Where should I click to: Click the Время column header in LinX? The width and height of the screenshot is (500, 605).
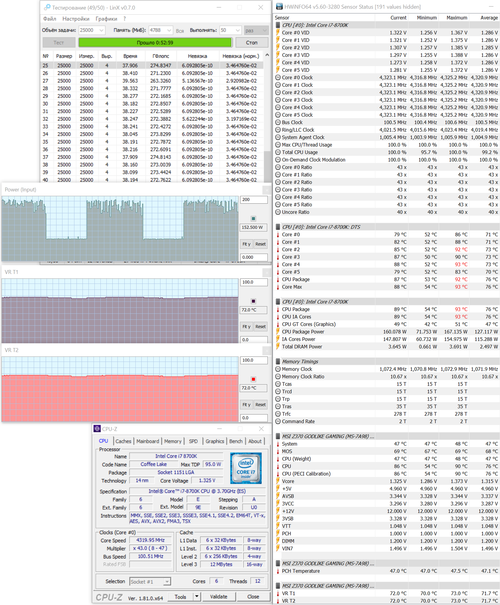click(x=130, y=56)
